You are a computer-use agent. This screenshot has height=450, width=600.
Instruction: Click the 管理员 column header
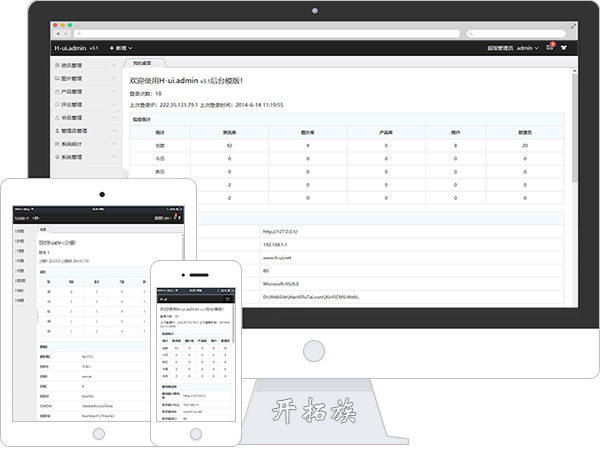tap(525, 132)
